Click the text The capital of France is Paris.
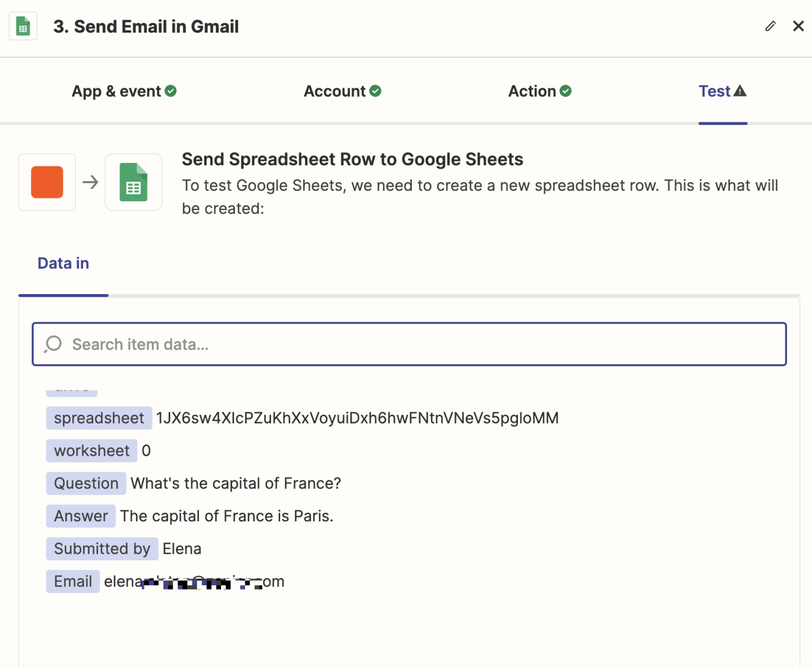The height and width of the screenshot is (667, 812). pyautogui.click(x=227, y=516)
